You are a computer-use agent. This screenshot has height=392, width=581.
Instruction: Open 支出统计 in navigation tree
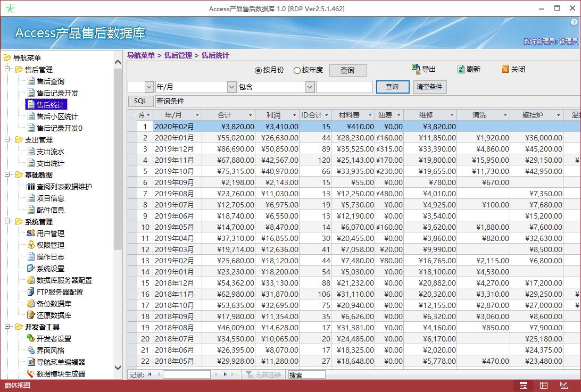coord(51,163)
